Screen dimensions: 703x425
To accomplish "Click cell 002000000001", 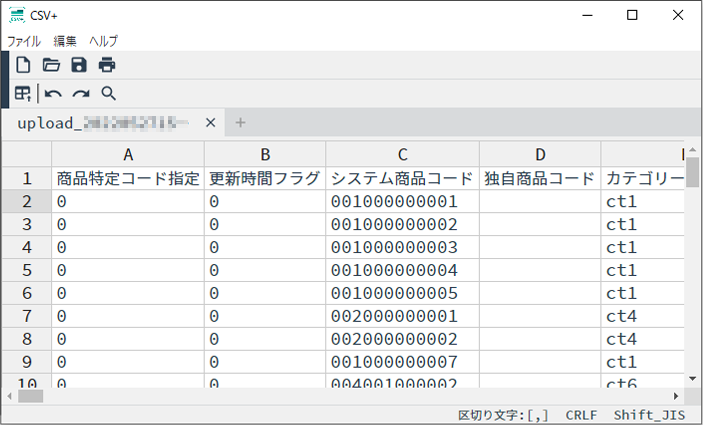I will 403,316.
